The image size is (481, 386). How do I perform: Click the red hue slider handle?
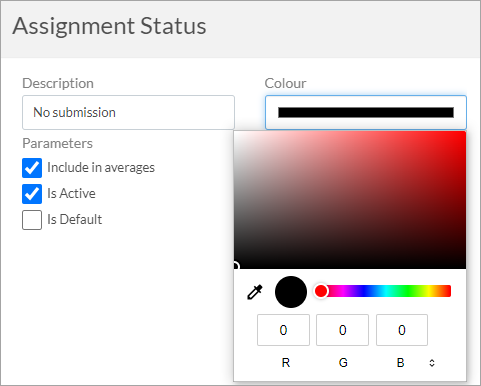point(321,291)
